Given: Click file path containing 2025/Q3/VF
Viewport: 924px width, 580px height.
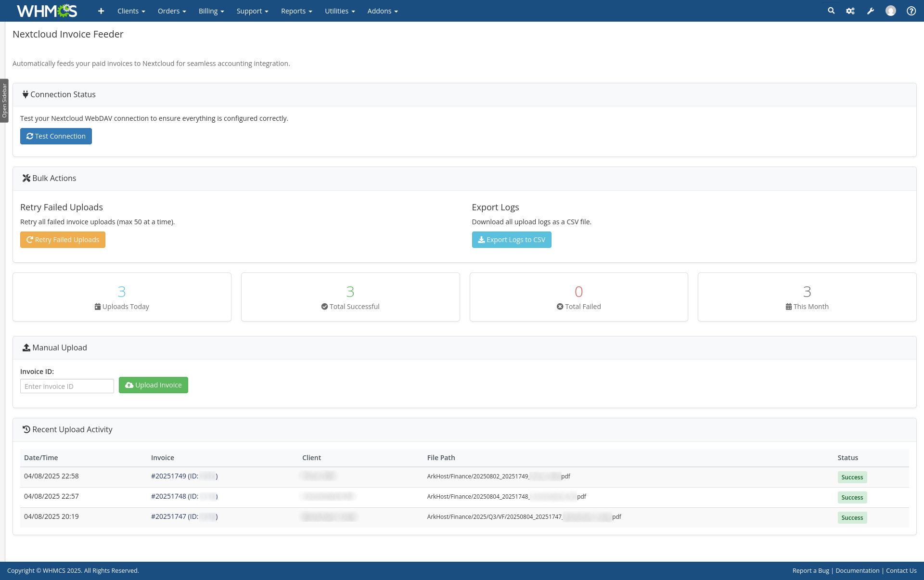Looking at the screenshot, I should click(524, 516).
